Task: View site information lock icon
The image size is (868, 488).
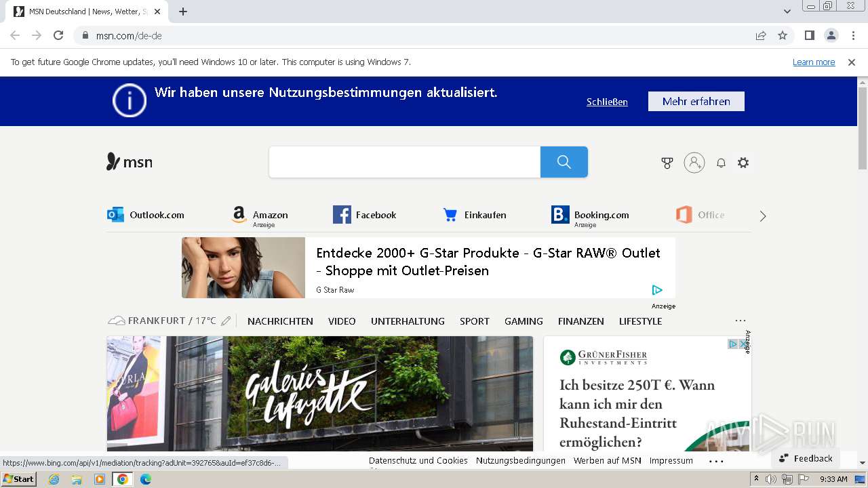Action: pos(85,35)
